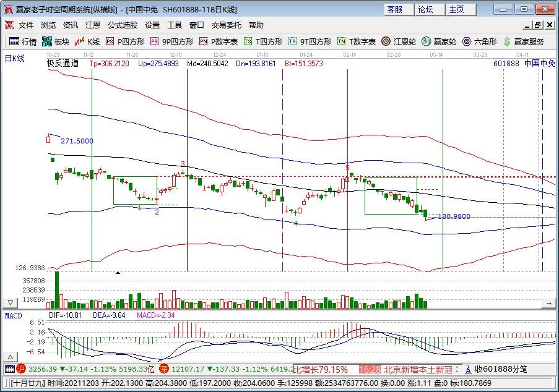Open the 江恩 menu
This screenshot has height=392, width=559.
93,25
